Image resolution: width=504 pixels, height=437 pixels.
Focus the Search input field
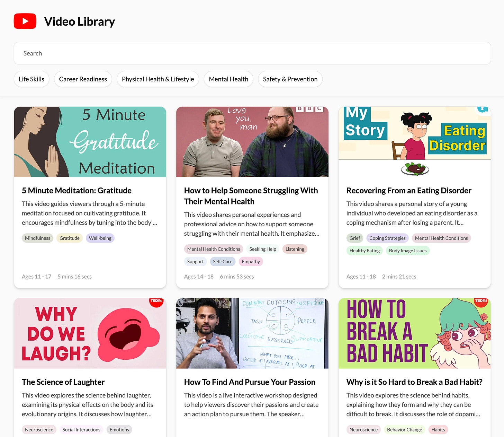coord(252,53)
